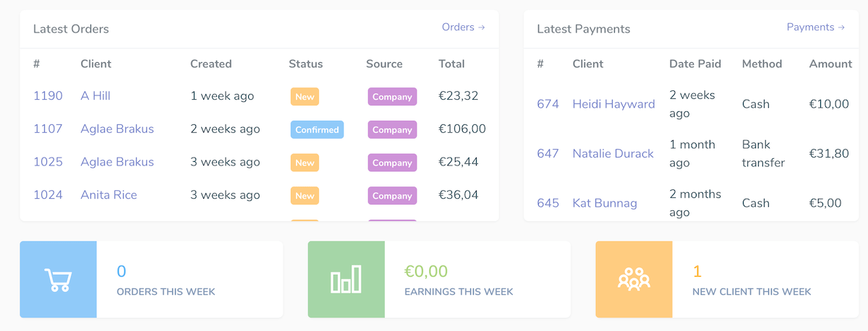Open order number 1190
This screenshot has width=868, height=331.
48,96
